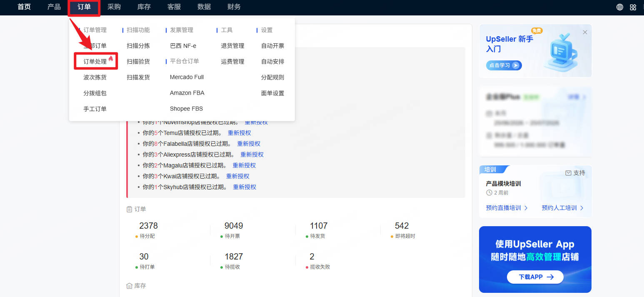Open the 数据 menu
The width and height of the screenshot is (644, 297).
point(204,7)
